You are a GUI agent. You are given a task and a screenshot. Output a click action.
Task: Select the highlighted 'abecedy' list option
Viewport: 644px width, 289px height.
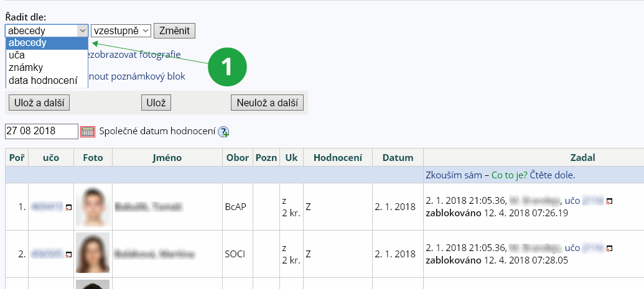(x=27, y=43)
